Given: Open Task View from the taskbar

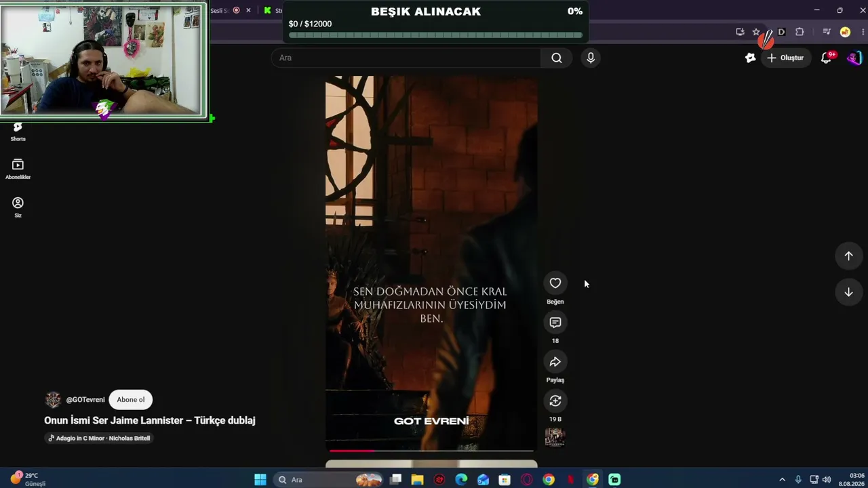Looking at the screenshot, I should tap(396, 480).
